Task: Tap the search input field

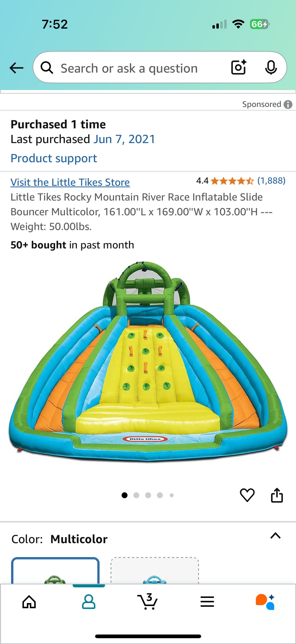Action: click(129, 68)
